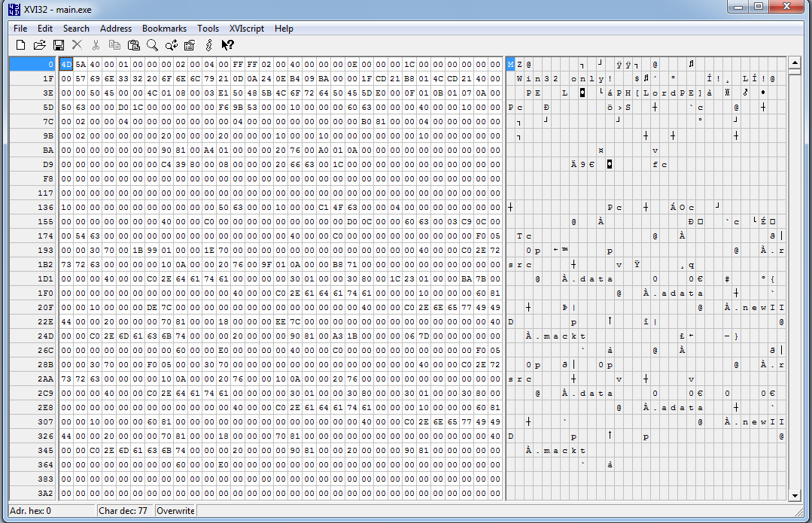This screenshot has width=812, height=523.
Task: Click the address label 3A2
Action: pyautogui.click(x=46, y=493)
